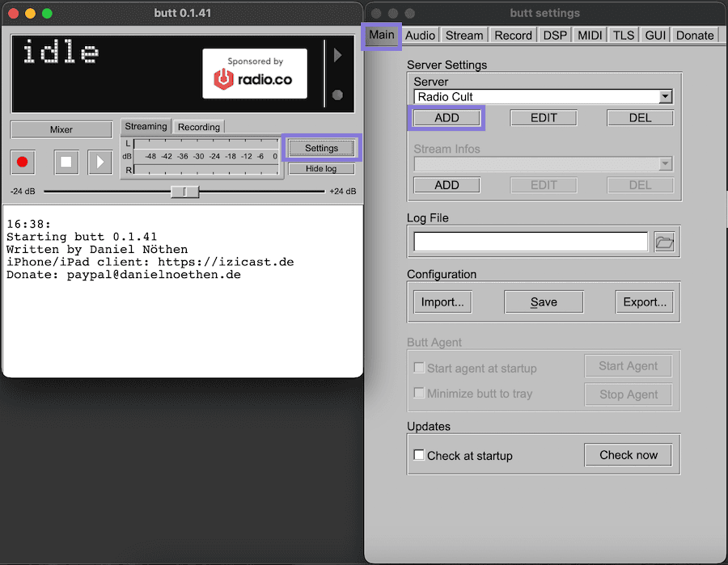Open the Mixer panel
The height and width of the screenshot is (565, 728).
61,129
